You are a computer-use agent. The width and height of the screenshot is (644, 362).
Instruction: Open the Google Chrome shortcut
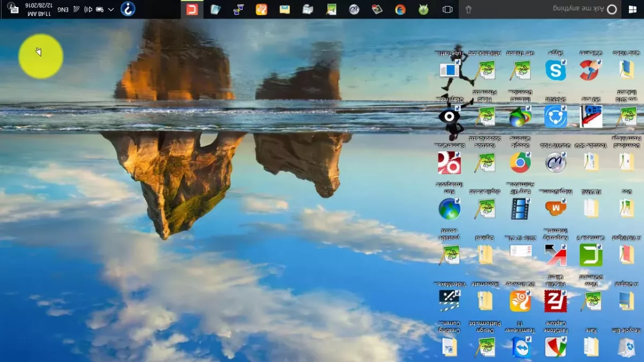520,162
